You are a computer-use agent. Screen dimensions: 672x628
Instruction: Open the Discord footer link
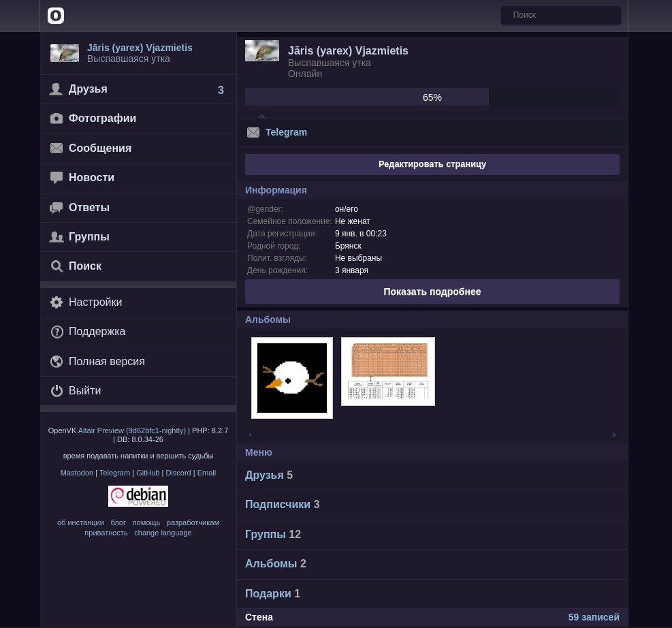[x=178, y=473]
